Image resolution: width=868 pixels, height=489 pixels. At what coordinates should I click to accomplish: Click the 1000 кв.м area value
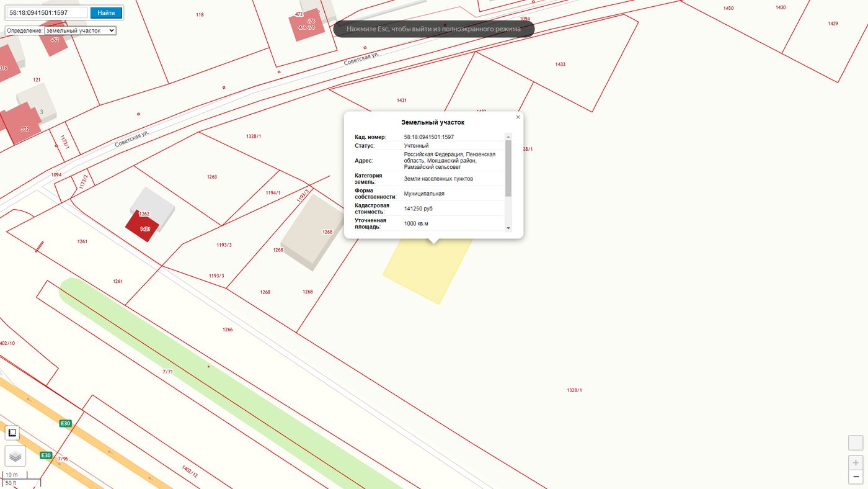tap(416, 223)
